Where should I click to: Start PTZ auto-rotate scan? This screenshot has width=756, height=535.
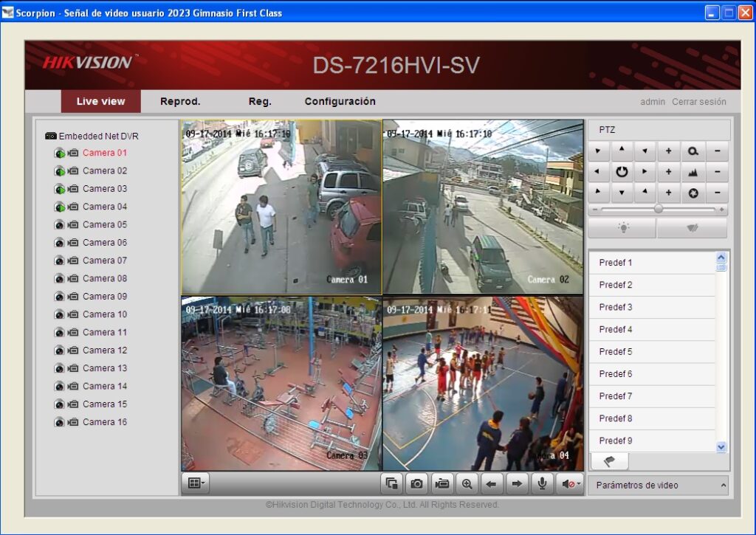point(622,172)
